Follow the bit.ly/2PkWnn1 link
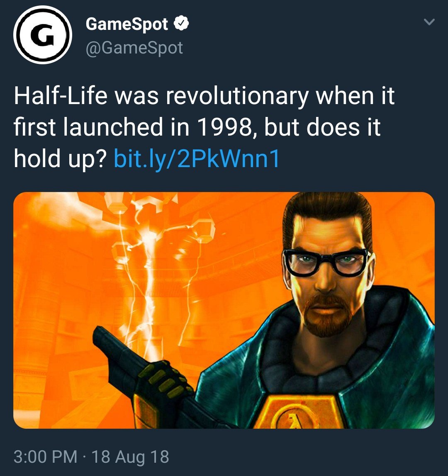The width and height of the screenshot is (448, 476). coord(196,158)
